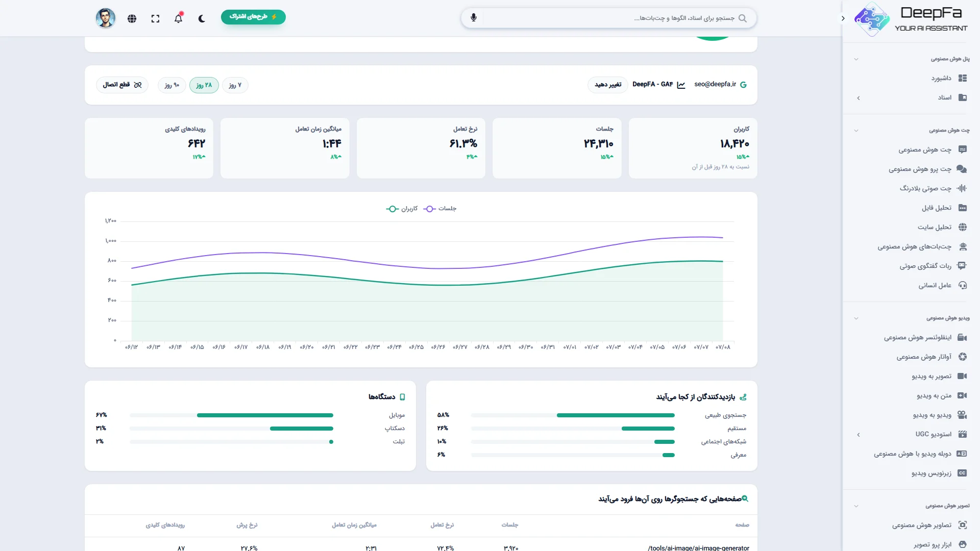Click the microphone voice search icon
This screenshot has height=551, width=980.
pos(474,18)
